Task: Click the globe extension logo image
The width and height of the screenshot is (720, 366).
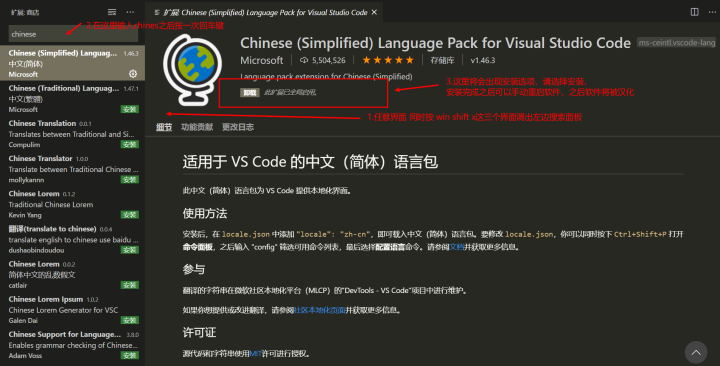Action: (193, 70)
